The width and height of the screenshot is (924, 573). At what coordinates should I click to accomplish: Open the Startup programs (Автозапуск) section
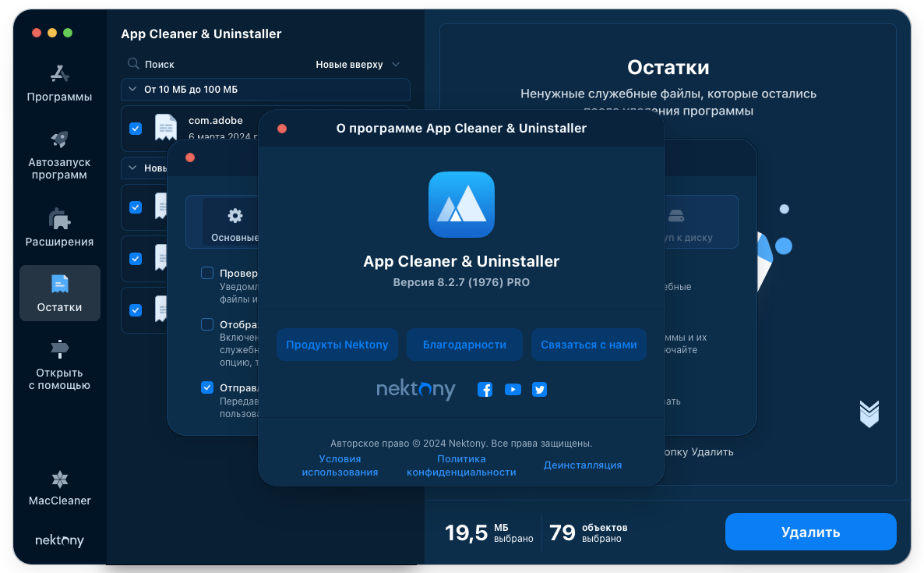tap(59, 154)
